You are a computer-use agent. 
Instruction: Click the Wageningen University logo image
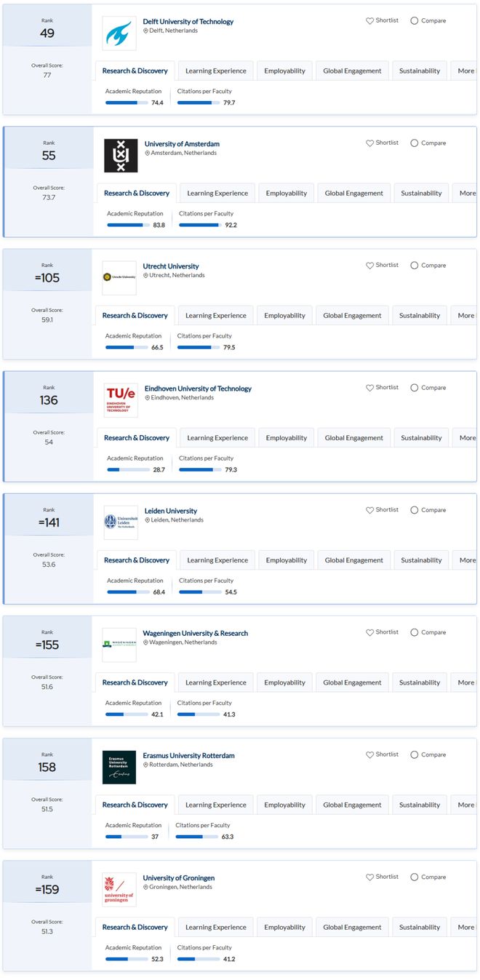[119, 645]
